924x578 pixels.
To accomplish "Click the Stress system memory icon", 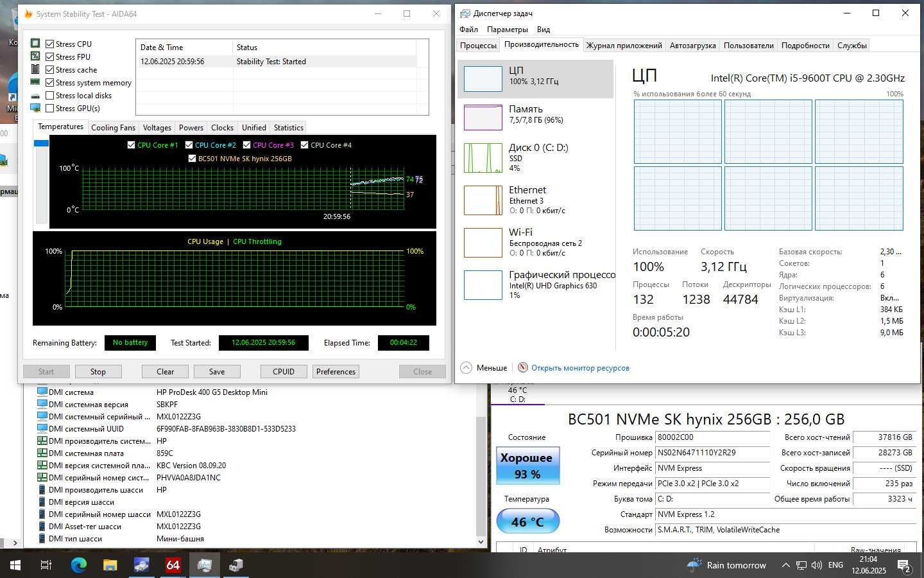I will pos(35,82).
